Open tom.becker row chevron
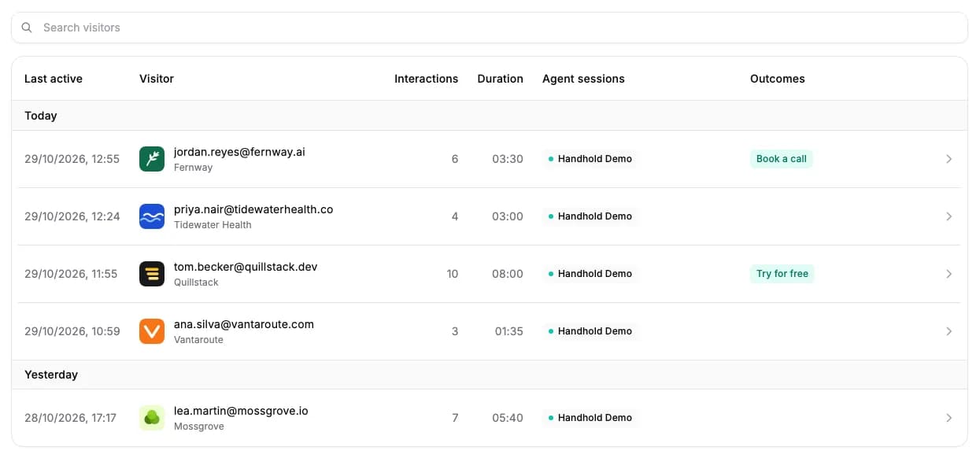Image resolution: width=980 pixels, height=458 pixels. (949, 274)
